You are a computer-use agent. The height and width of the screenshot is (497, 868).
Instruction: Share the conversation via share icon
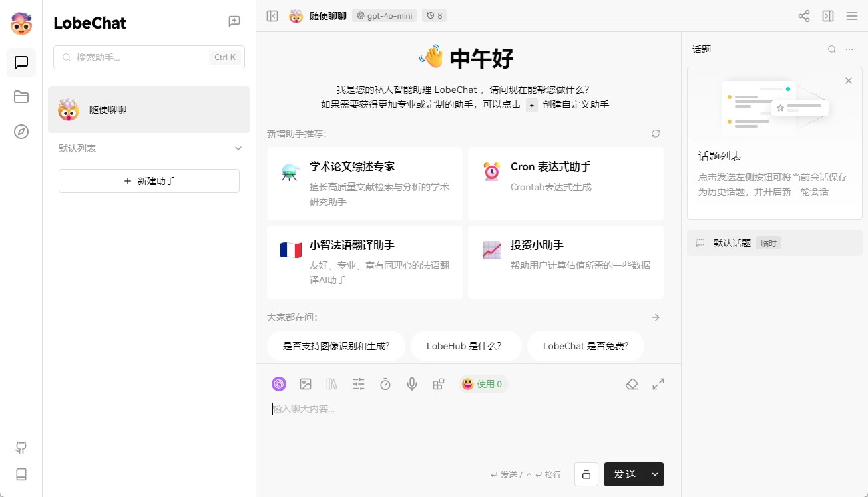tap(803, 15)
